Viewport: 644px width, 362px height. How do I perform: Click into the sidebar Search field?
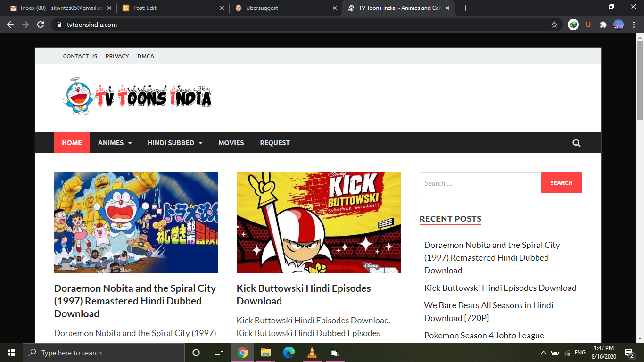tap(480, 183)
